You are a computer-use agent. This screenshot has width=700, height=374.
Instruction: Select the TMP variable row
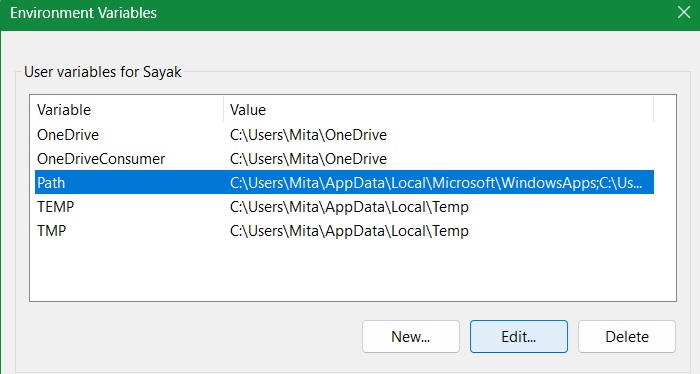[344, 231]
